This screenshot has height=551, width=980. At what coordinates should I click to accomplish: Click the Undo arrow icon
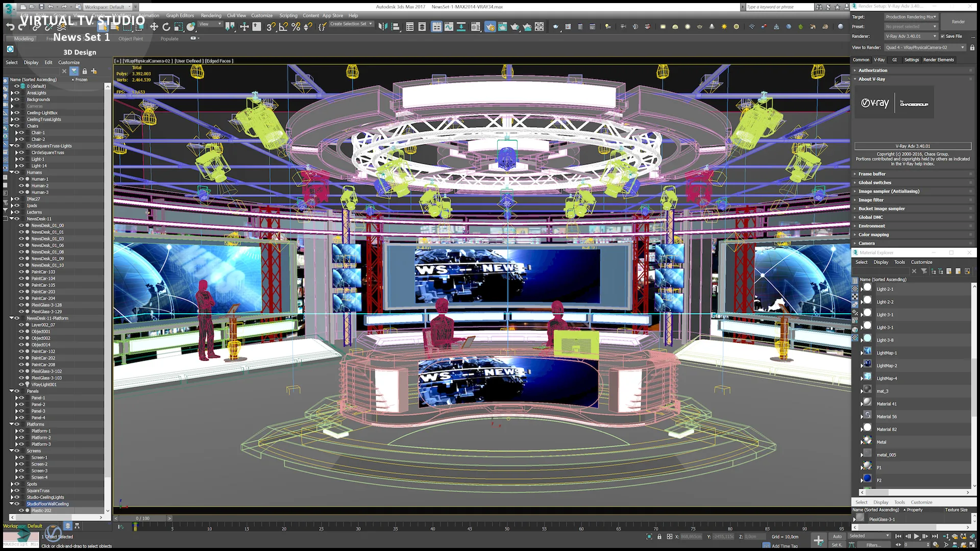tap(10, 27)
